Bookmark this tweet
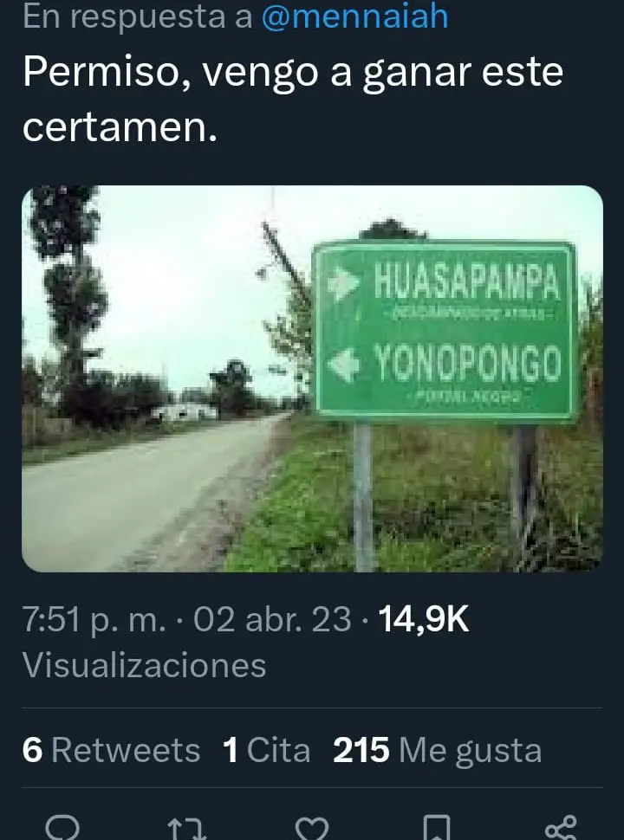 [437, 828]
